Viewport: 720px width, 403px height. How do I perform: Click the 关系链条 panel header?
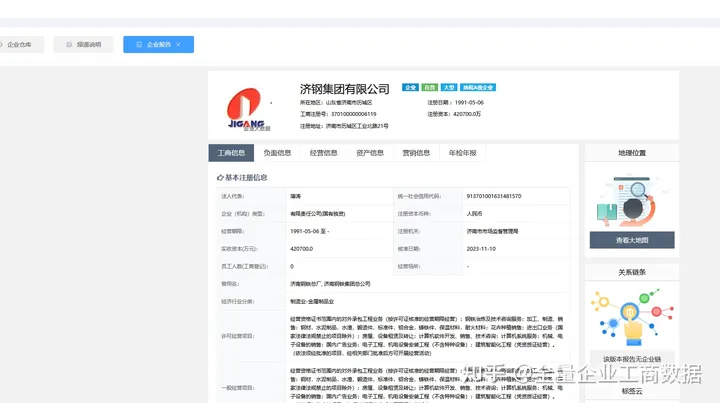[x=632, y=272]
